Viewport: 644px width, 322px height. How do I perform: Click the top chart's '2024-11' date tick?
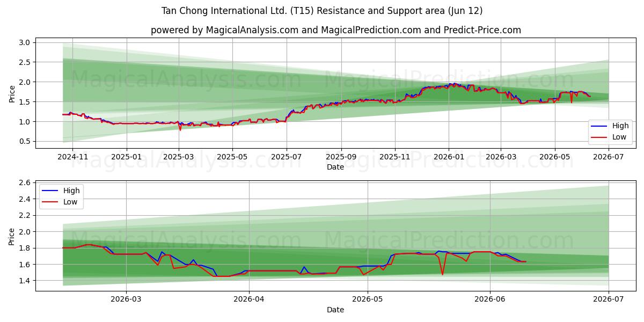[72, 158]
